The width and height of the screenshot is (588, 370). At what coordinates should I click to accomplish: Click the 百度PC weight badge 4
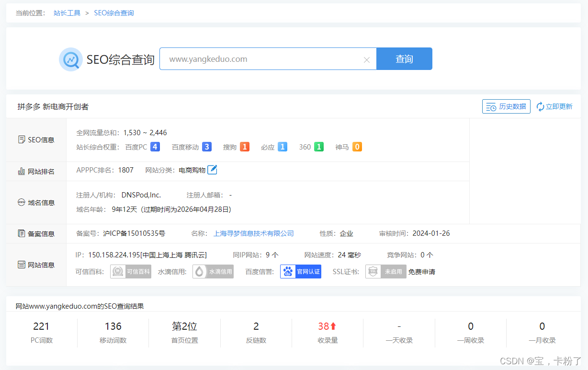[x=155, y=147]
